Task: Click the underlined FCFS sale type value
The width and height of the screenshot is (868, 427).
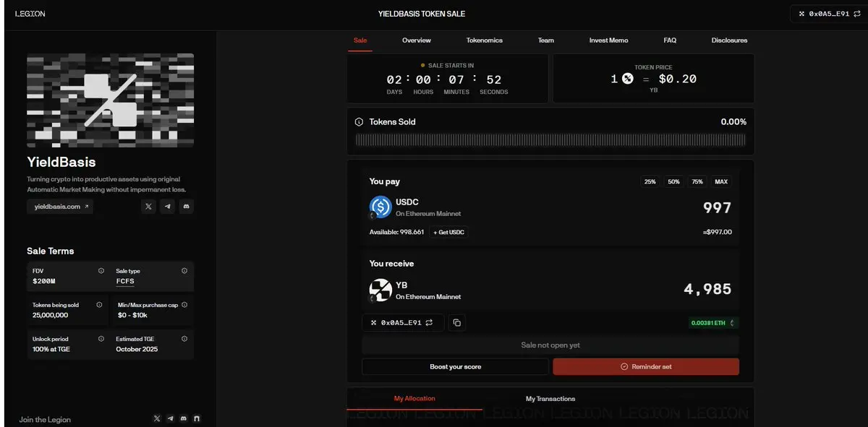Action: pos(125,281)
